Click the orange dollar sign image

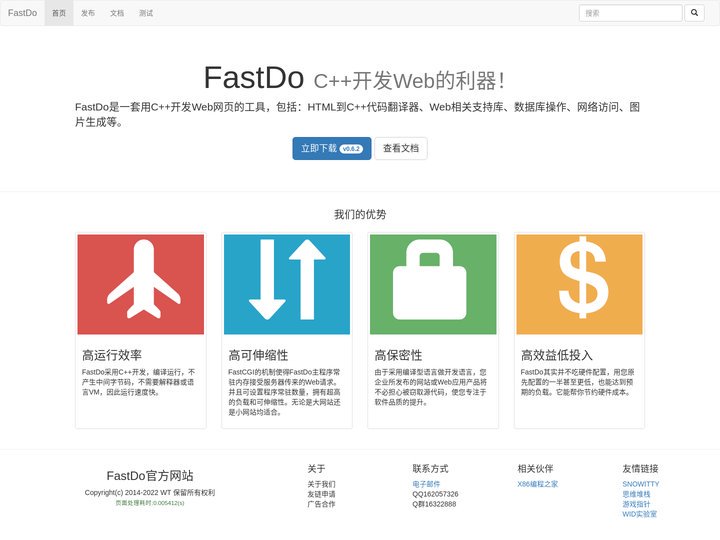579,284
